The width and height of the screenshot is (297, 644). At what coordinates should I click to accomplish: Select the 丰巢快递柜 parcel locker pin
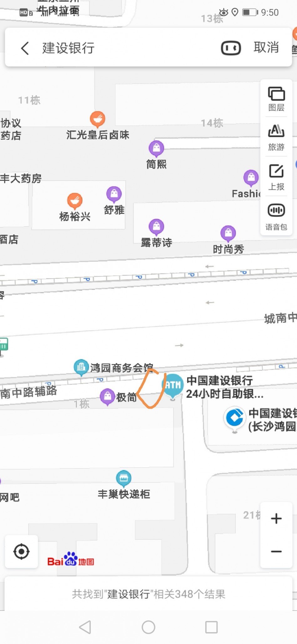124,478
